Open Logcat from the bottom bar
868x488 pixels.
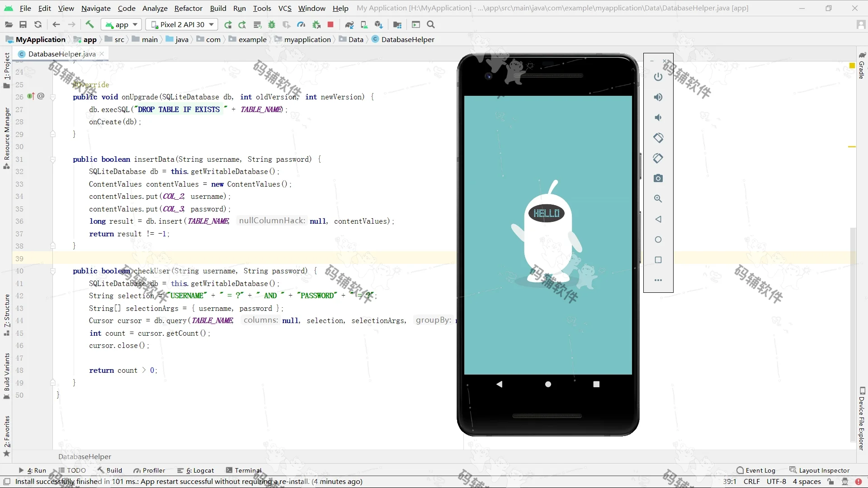coord(200,470)
